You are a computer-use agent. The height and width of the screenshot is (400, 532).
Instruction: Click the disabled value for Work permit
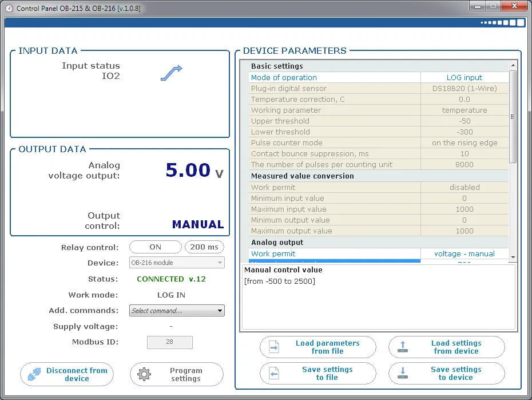pos(464,187)
